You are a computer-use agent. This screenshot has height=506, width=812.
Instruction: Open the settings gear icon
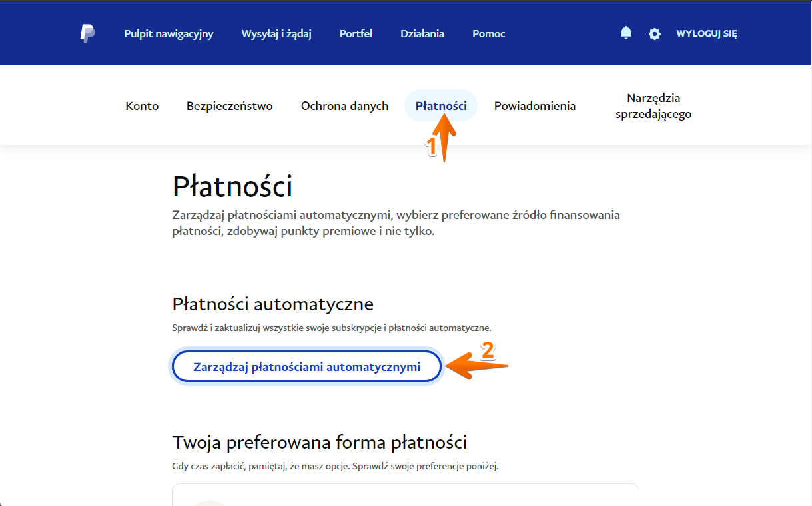pos(655,33)
